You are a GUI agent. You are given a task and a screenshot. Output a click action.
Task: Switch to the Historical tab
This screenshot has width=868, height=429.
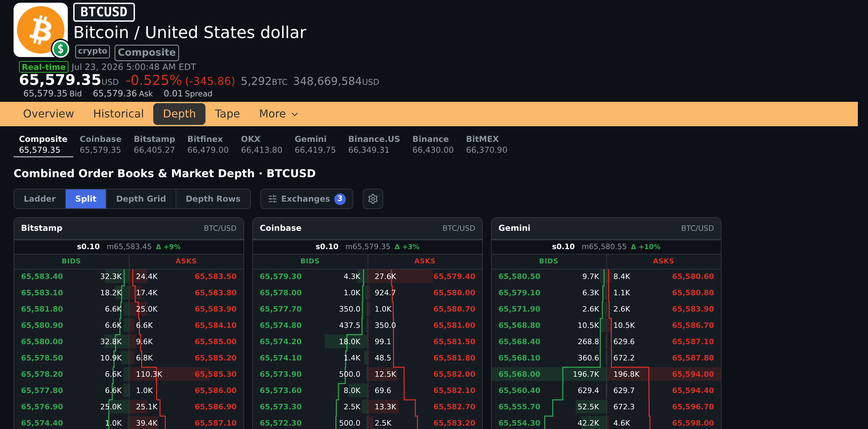[x=118, y=114]
